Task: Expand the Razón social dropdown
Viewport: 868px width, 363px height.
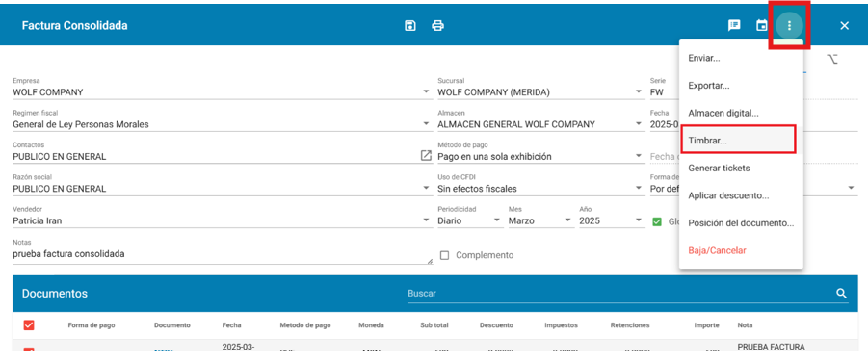Action: point(426,188)
